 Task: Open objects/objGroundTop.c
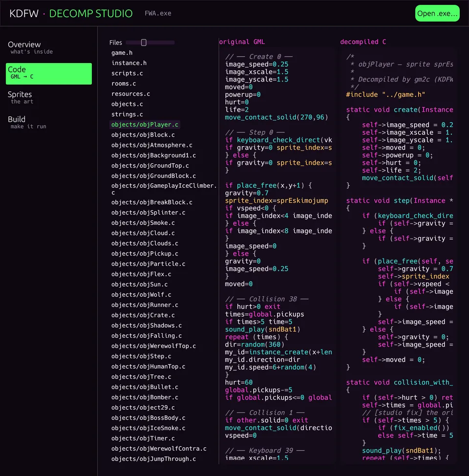tap(149, 166)
